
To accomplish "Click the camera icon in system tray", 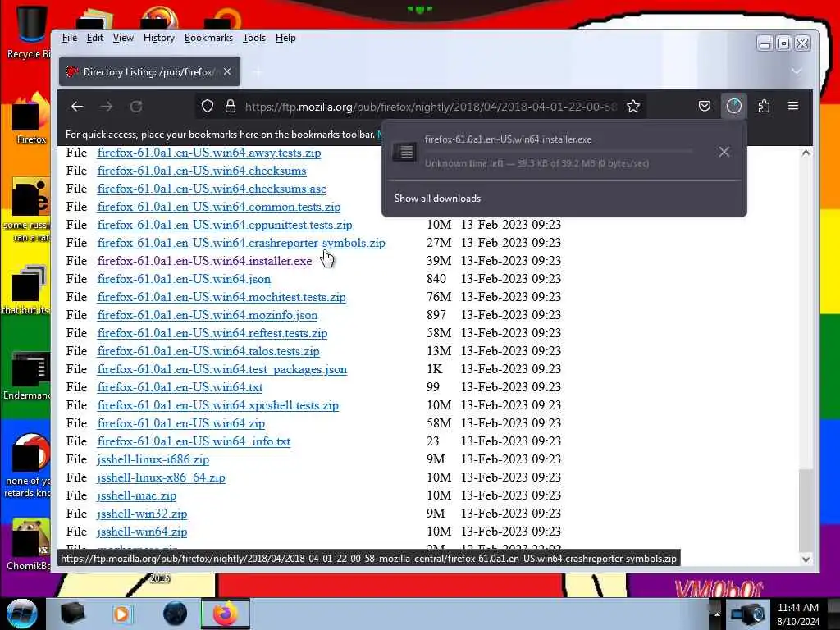I will coord(748,614).
